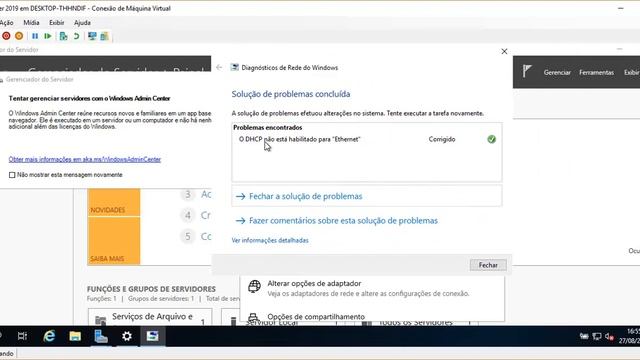Click the keyboard icon in the system tray
640x360 pixels.
tap(584, 336)
